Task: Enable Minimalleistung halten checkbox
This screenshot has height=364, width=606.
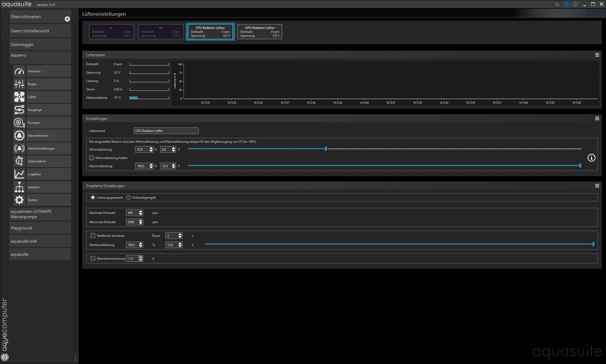Action: click(92, 158)
